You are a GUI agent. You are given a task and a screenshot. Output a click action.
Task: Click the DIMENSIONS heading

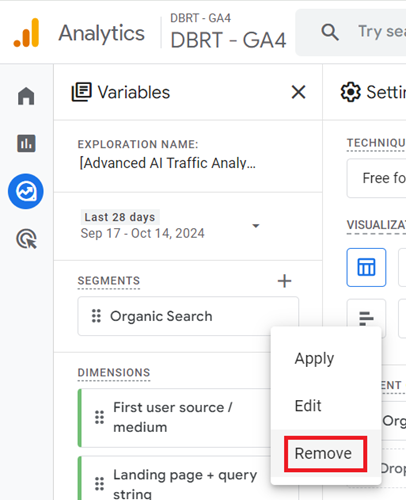114,373
